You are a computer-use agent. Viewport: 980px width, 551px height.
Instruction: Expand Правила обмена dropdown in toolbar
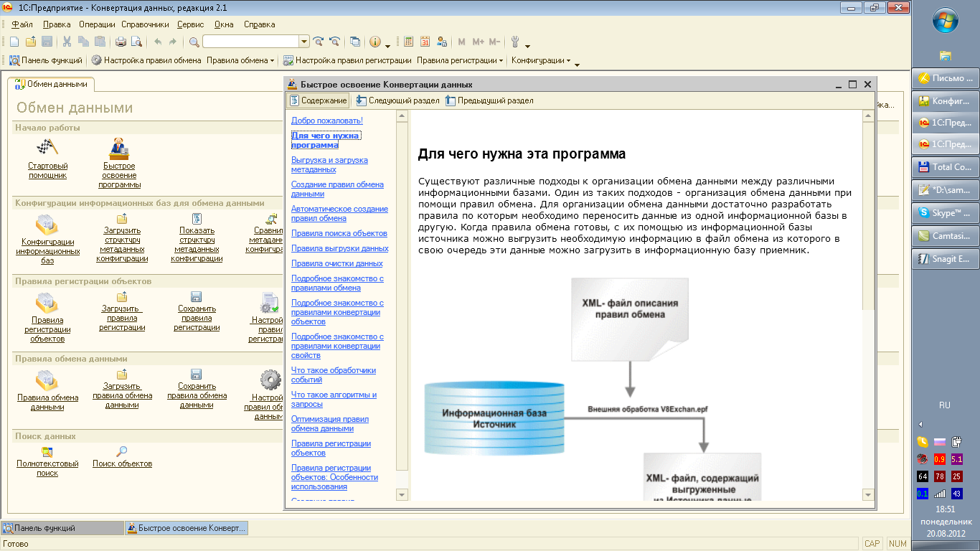[273, 61]
